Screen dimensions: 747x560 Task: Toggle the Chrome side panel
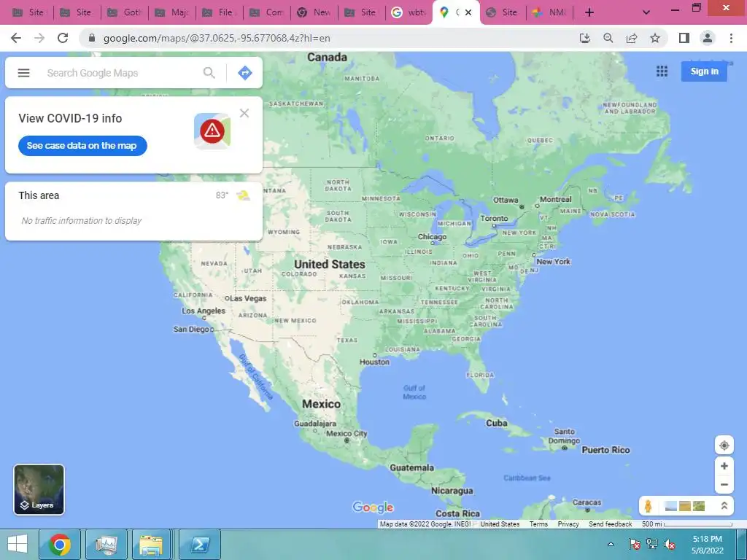[684, 38]
